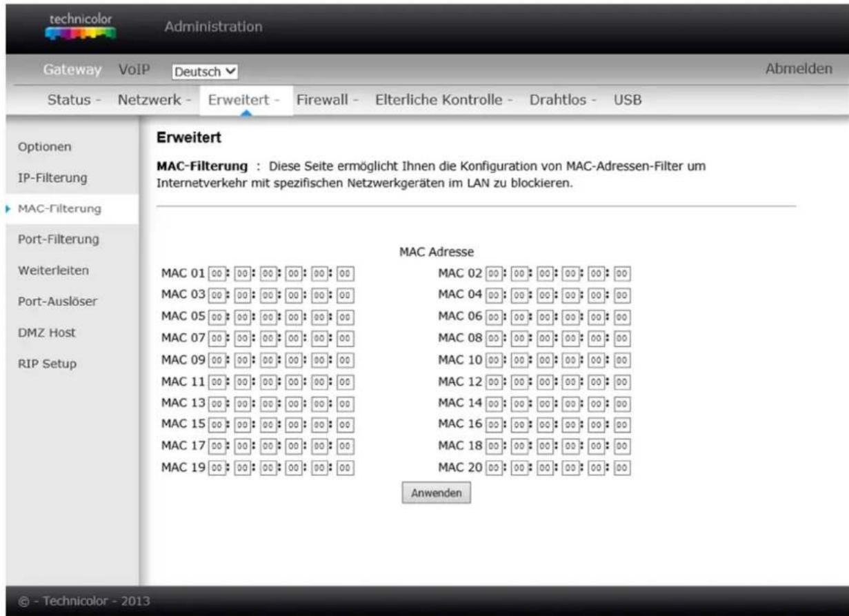Click first octet field of MAC 01
849x616 pixels.
click(216, 274)
